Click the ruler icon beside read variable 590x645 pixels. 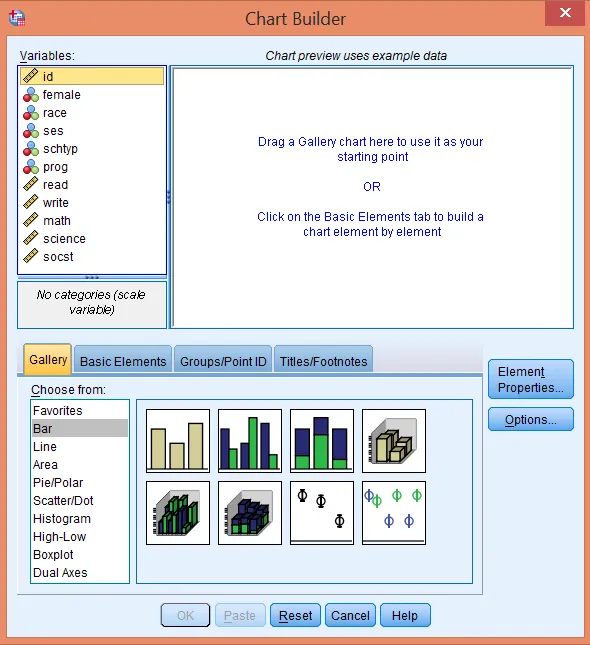point(30,184)
